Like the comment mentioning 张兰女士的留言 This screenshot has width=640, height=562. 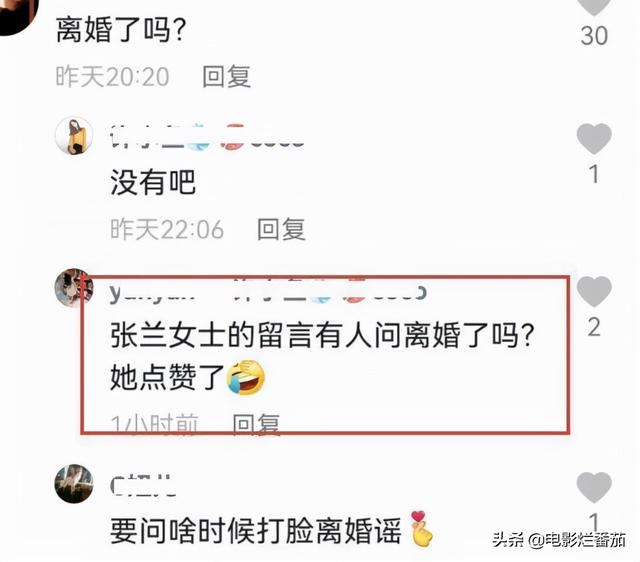[x=594, y=291]
